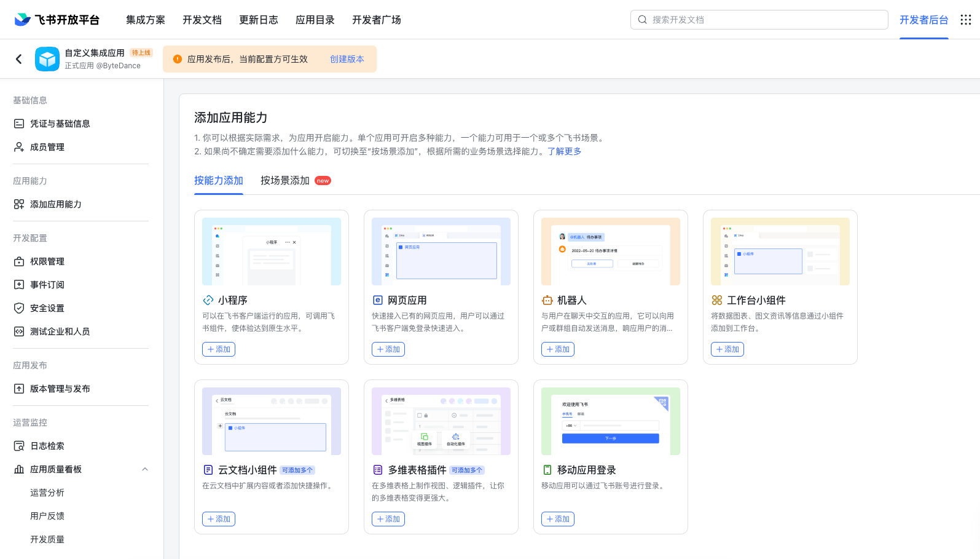Select the 按能力添加 tab

tap(219, 181)
